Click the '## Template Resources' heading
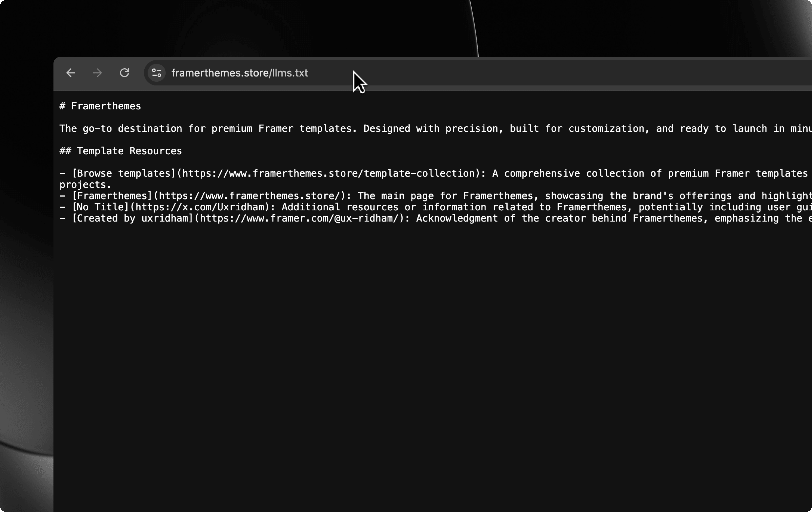This screenshot has height=512, width=812. pyautogui.click(x=121, y=151)
